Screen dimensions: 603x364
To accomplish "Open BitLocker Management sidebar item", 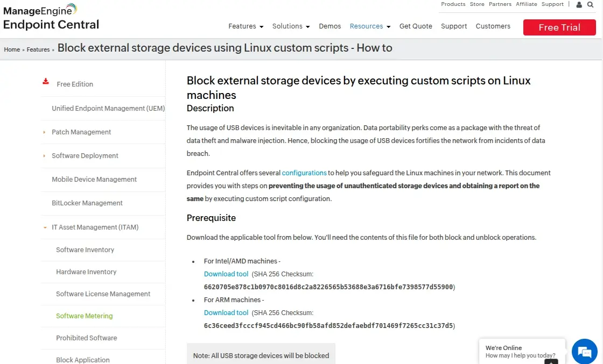I will 87,203.
